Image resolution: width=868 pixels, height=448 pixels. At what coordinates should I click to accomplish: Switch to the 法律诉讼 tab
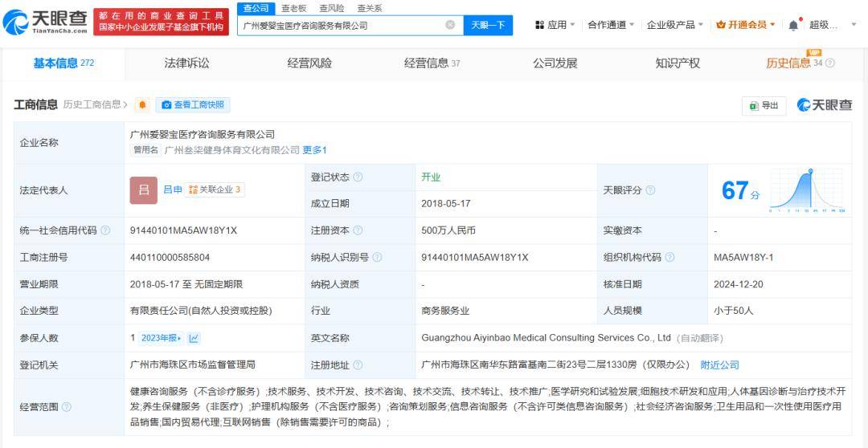pyautogui.click(x=186, y=63)
